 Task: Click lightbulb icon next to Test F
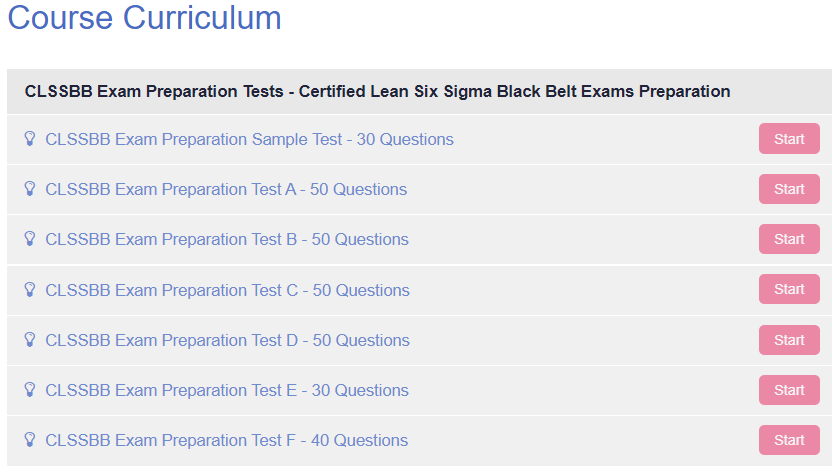pos(30,440)
